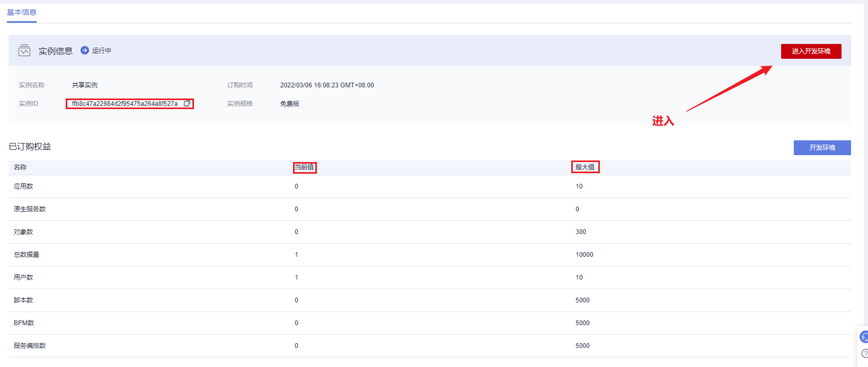868x367 pixels.
Task: Open the help question mark icon
Action: (864, 353)
